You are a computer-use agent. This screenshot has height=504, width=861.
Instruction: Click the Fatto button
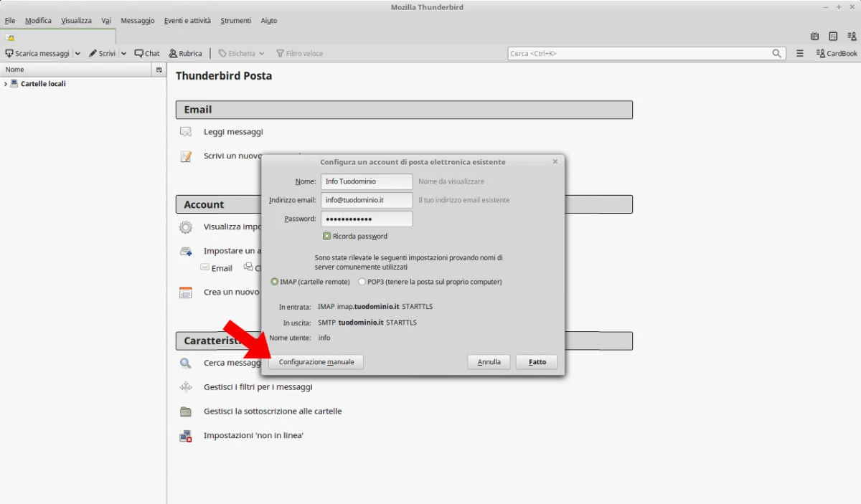[x=537, y=362]
